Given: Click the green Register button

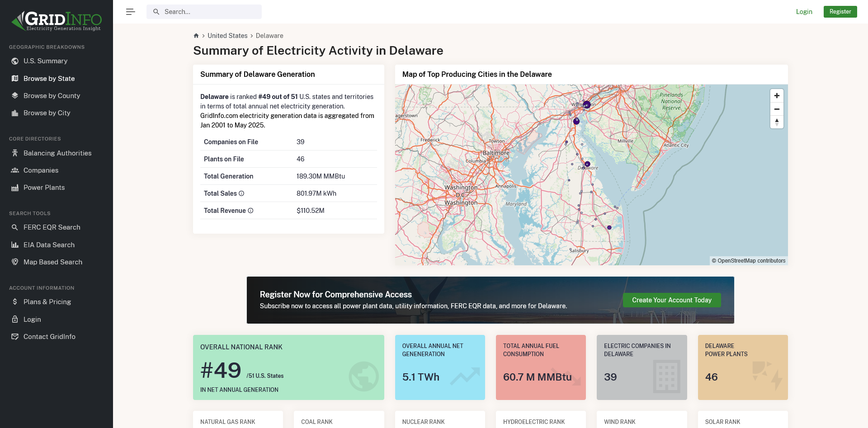Looking at the screenshot, I should pos(840,12).
